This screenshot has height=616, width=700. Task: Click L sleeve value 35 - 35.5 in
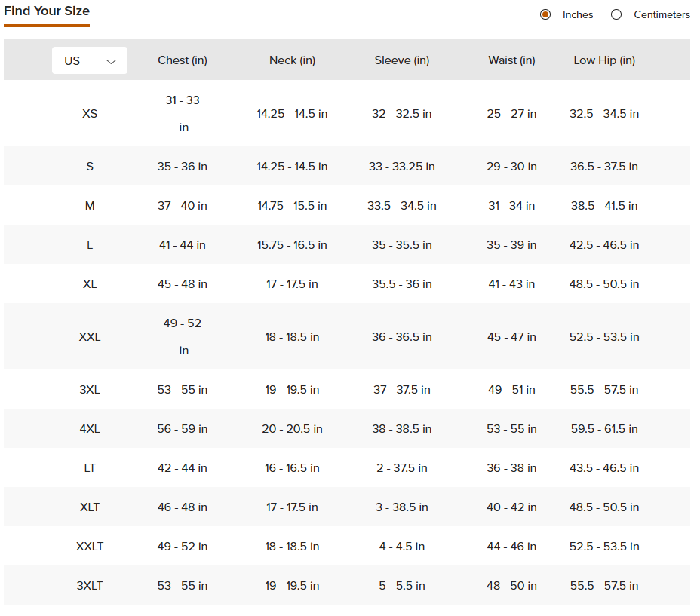coord(402,245)
